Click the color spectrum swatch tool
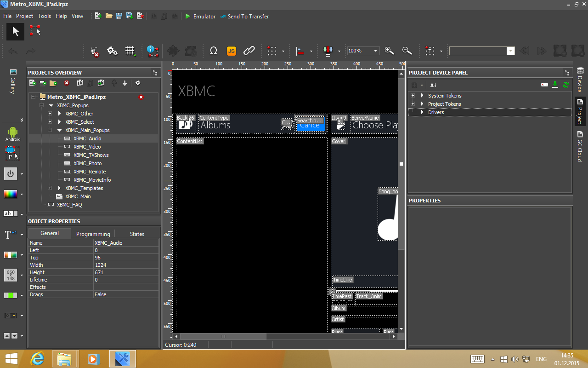The width and height of the screenshot is (588, 368). [x=10, y=194]
